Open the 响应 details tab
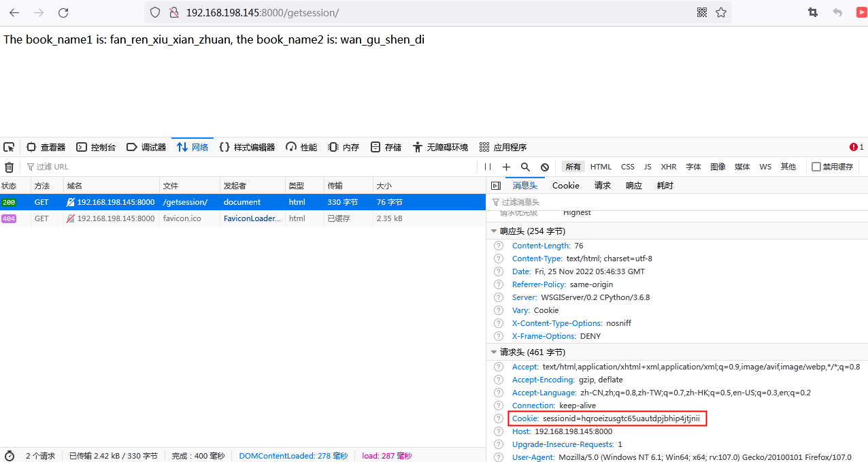This screenshot has height=462, width=868. (634, 186)
